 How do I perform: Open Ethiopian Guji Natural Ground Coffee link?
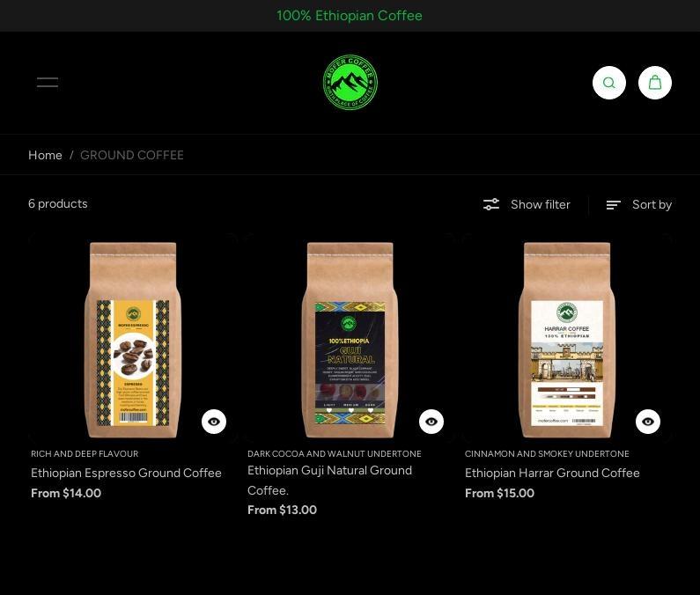tap(330, 481)
